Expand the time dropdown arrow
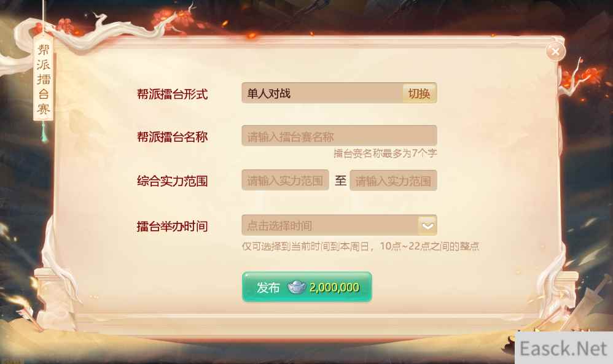Screen dimensions: 613x364 click(x=428, y=226)
